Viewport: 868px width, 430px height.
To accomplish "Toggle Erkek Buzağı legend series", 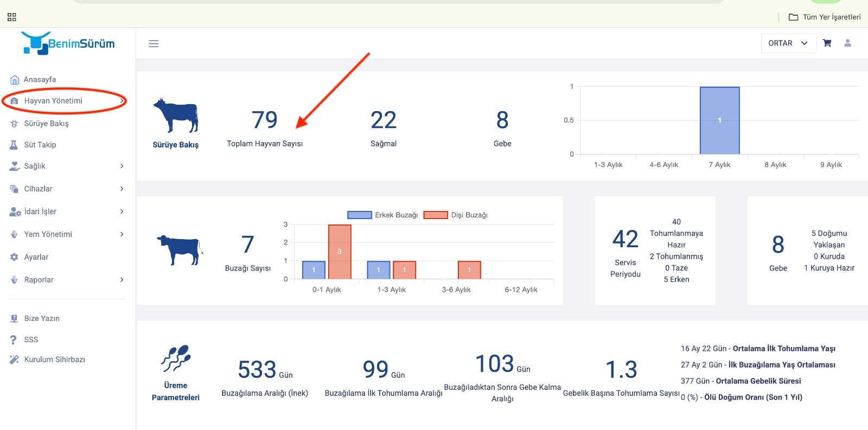I will pyautogui.click(x=382, y=215).
